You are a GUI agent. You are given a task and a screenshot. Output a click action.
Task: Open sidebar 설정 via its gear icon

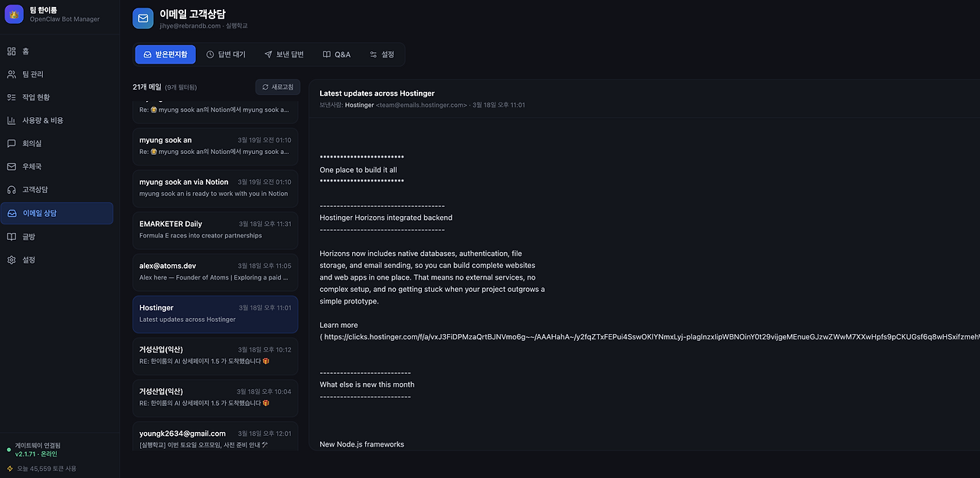(11, 260)
